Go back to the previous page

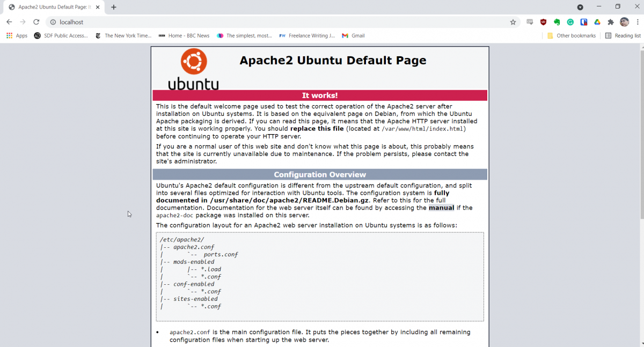(x=9, y=22)
